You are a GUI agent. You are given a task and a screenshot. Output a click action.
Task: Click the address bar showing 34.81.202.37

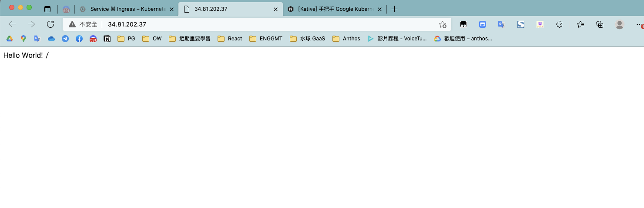point(261,24)
